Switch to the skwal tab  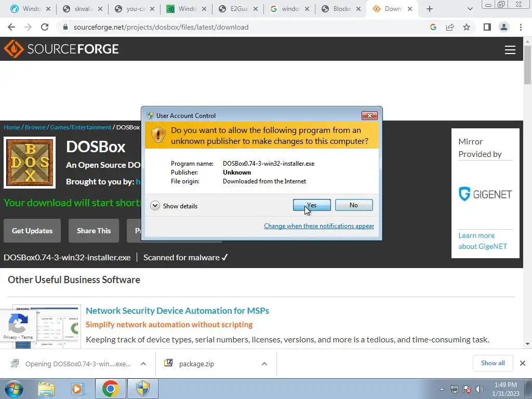tap(83, 9)
